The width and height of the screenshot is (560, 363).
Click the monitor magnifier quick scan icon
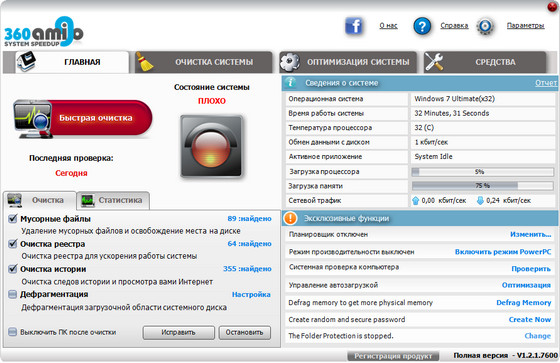[33, 119]
